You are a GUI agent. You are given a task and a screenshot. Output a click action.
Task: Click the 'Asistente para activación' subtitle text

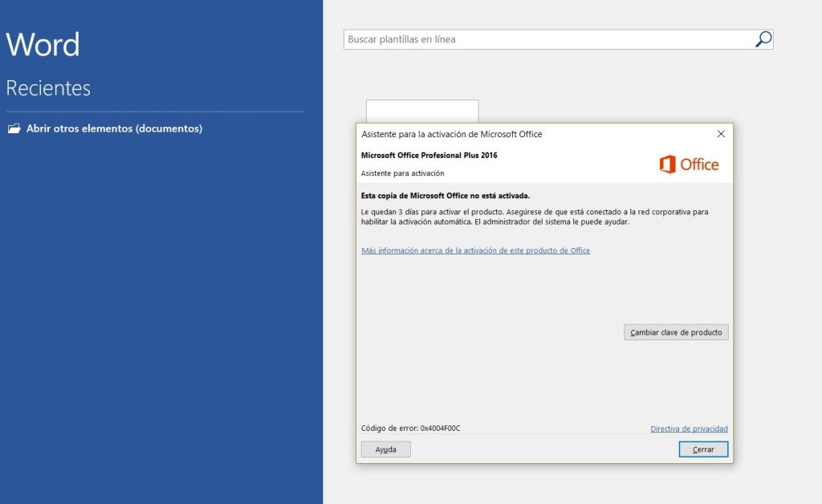402,173
